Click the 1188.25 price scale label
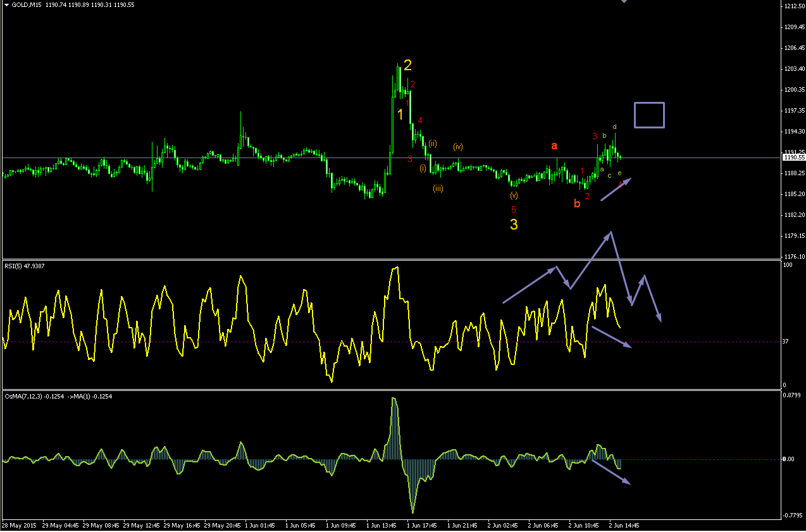This screenshot has height=532, width=806. 793,173
